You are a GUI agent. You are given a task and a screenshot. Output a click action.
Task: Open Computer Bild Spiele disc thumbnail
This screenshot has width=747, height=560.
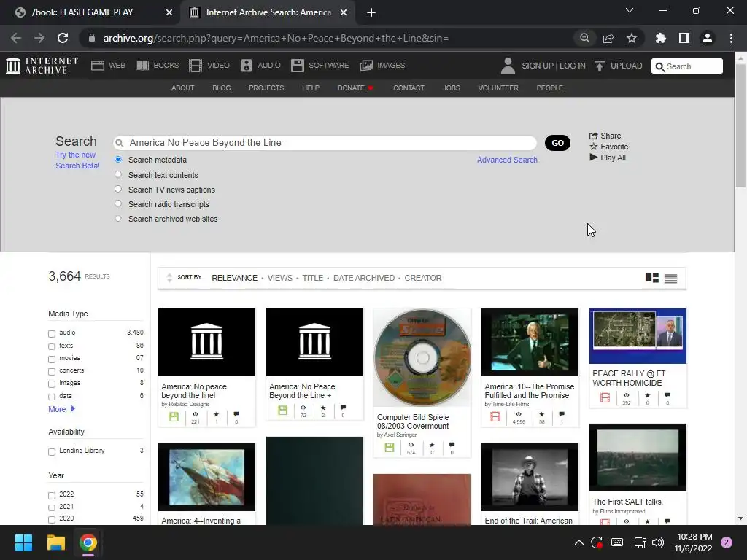pos(422,357)
